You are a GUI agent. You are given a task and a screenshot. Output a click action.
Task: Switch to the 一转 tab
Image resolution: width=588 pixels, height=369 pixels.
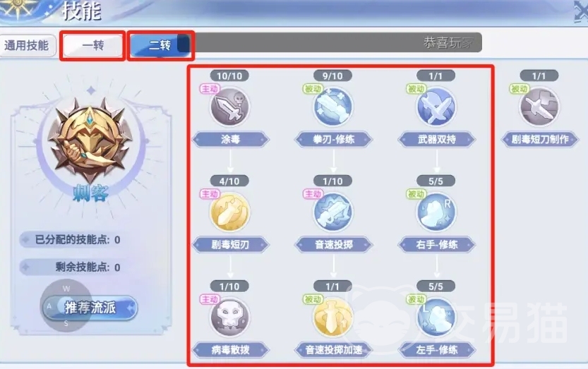pyautogui.click(x=92, y=45)
